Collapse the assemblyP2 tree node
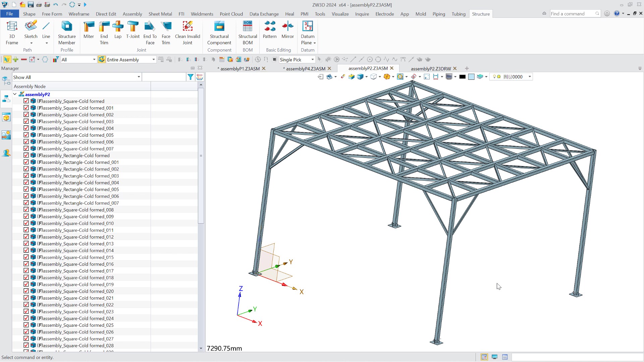This screenshot has width=644, height=362. (x=14, y=94)
